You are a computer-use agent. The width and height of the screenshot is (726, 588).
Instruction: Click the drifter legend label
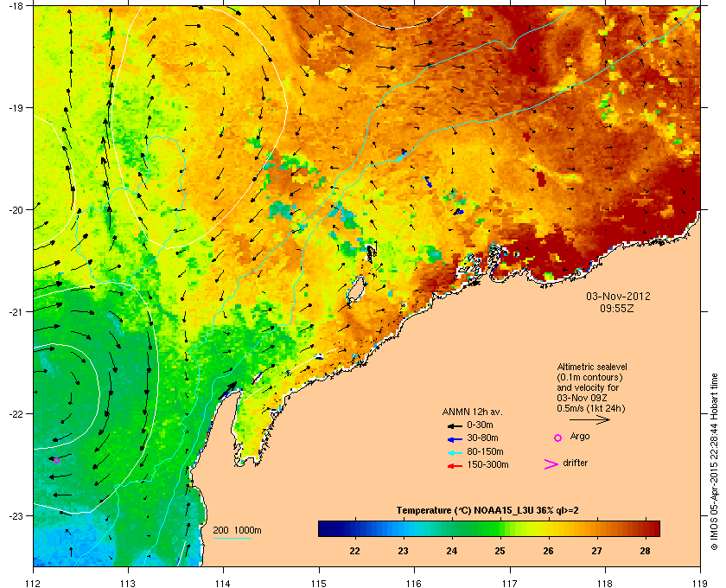[575, 463]
